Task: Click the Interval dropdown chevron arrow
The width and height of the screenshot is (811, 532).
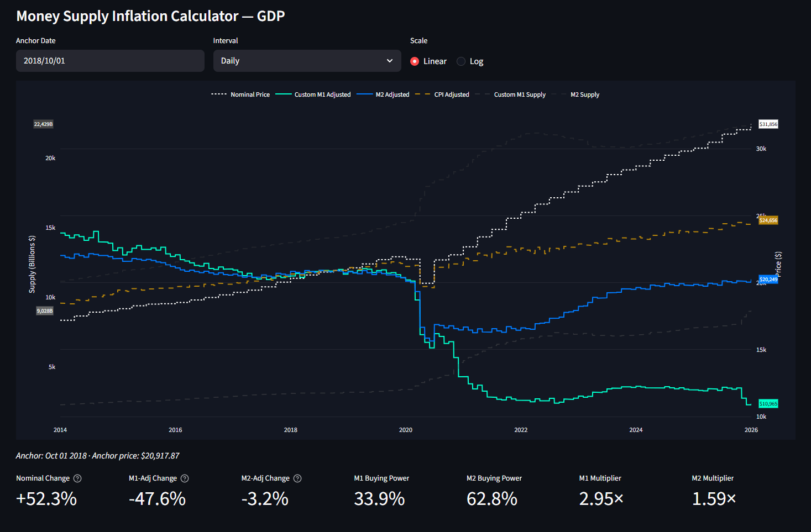Action: pyautogui.click(x=390, y=61)
